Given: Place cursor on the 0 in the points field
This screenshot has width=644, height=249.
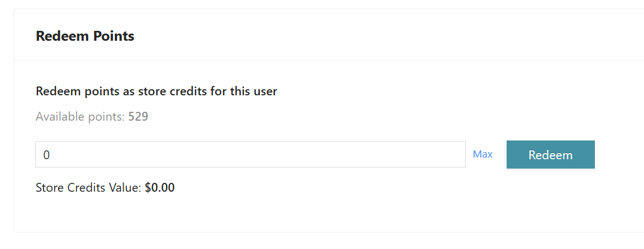Looking at the screenshot, I should [46, 155].
